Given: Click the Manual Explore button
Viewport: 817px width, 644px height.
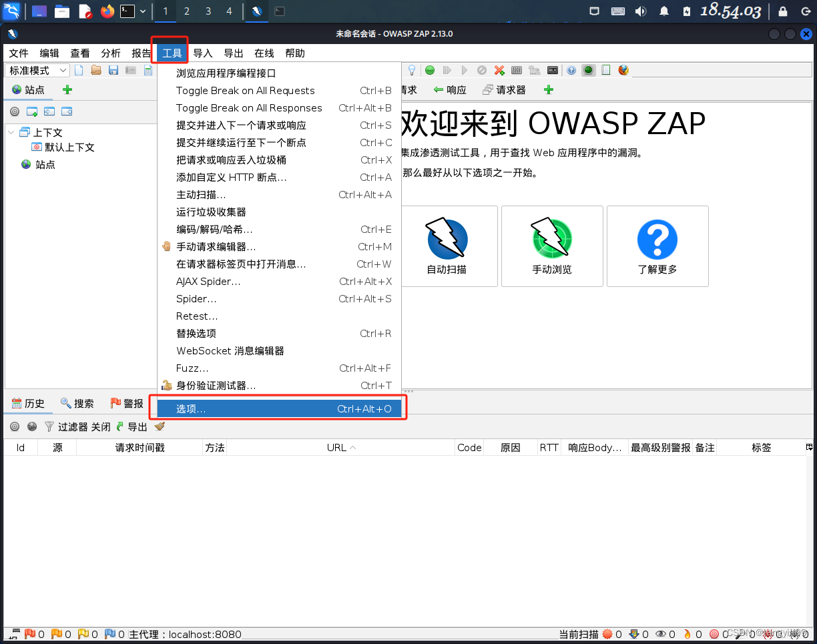Looking at the screenshot, I should click(552, 246).
